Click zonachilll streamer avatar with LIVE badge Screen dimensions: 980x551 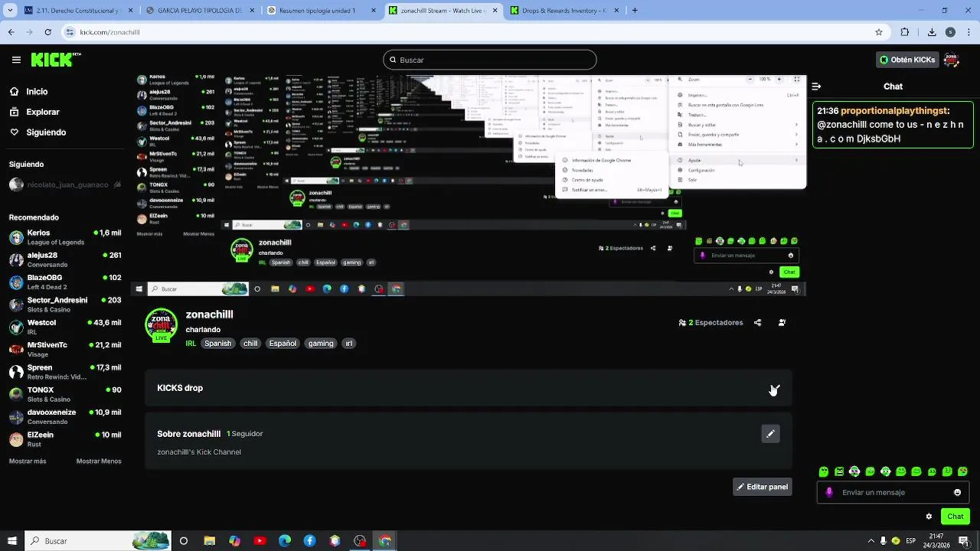tap(161, 325)
